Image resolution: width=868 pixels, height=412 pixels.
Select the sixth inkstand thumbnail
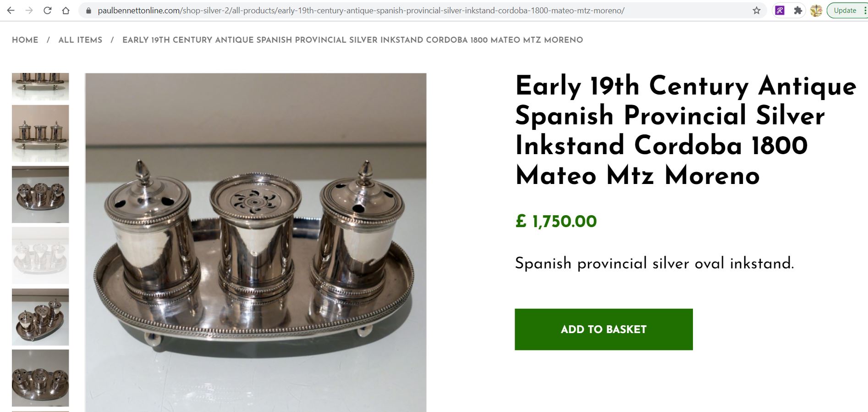[40, 378]
